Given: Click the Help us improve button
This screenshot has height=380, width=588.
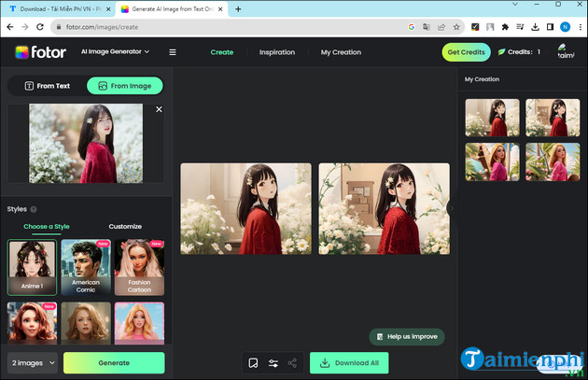Looking at the screenshot, I should click(407, 336).
